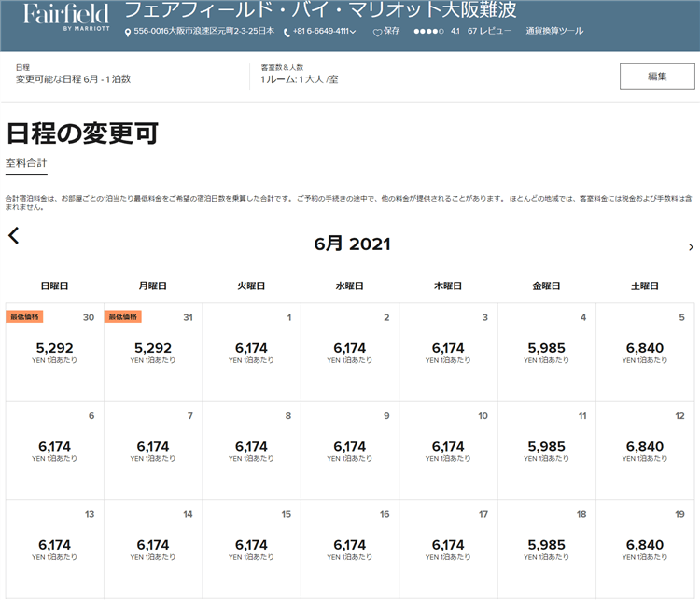Screen dimensions: 700x600
Task: Go to next month with right arrow
Action: (690, 247)
